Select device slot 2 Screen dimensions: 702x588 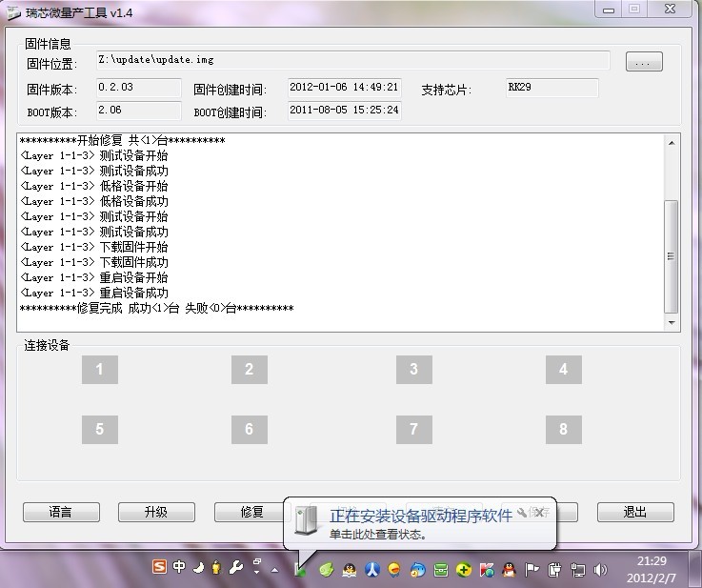pyautogui.click(x=250, y=370)
